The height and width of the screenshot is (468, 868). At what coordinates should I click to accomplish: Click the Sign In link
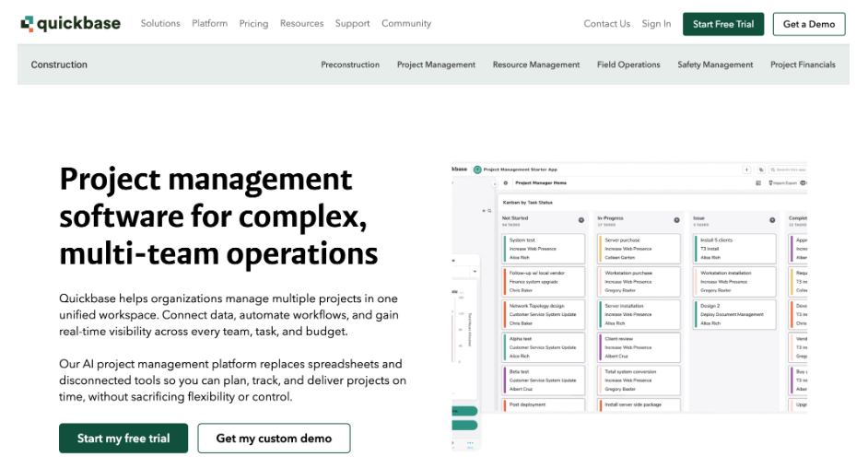pyautogui.click(x=657, y=24)
